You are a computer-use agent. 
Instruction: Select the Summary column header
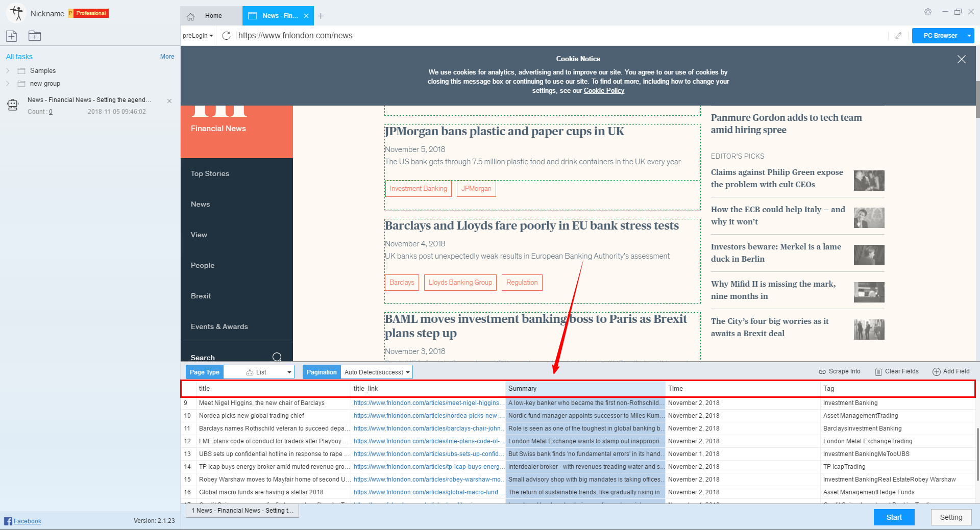tap(585, 389)
